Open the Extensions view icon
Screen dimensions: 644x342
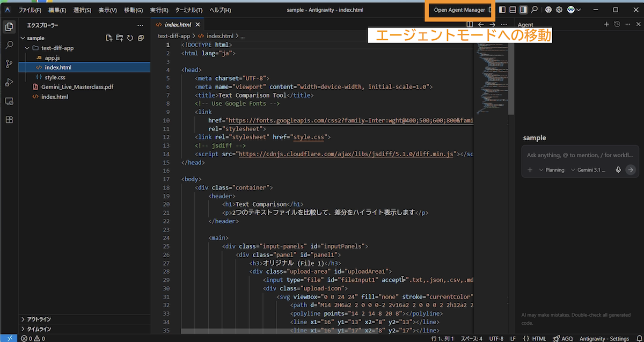tap(9, 119)
